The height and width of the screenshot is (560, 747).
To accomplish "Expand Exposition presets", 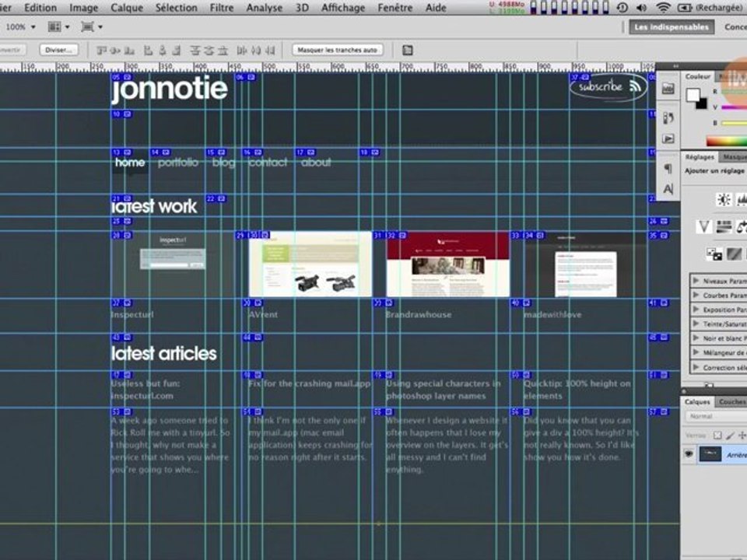I will [696, 310].
